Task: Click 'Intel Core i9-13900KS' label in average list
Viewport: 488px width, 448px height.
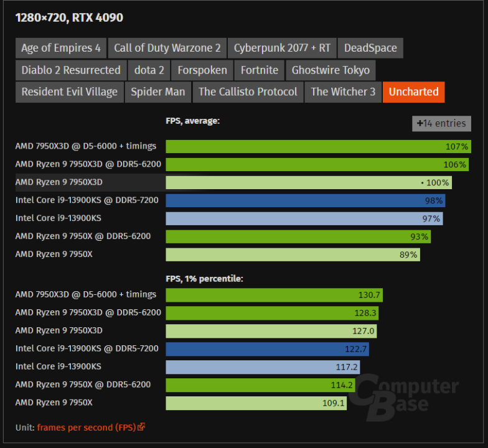Action: tap(59, 218)
